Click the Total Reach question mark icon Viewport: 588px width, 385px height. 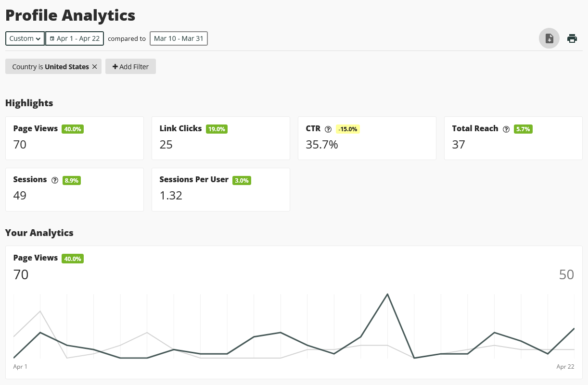coord(506,129)
